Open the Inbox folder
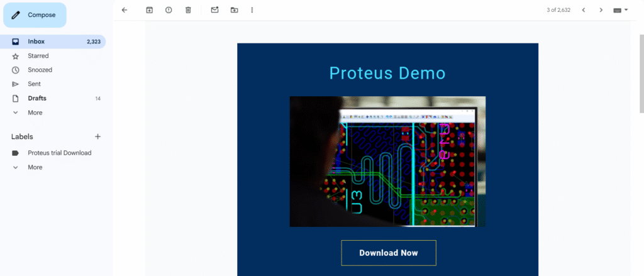This screenshot has height=276, width=644. pos(53,41)
